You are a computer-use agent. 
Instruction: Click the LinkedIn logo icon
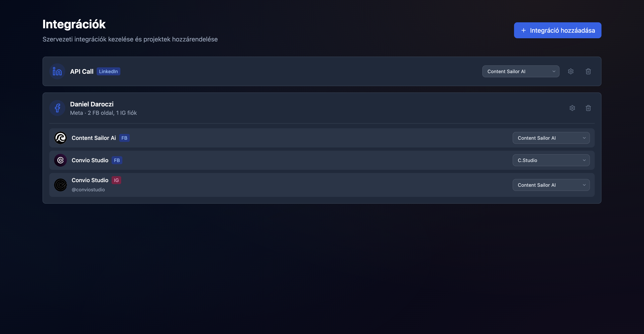point(57,71)
